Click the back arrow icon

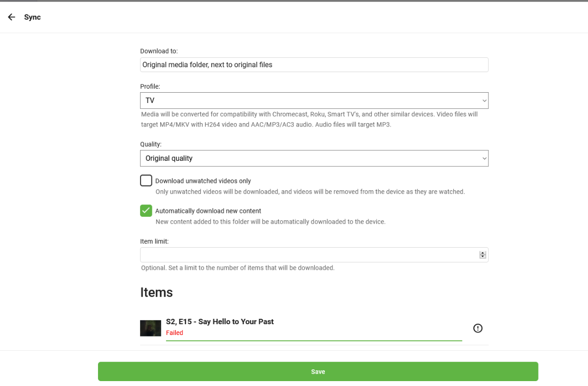[12, 17]
